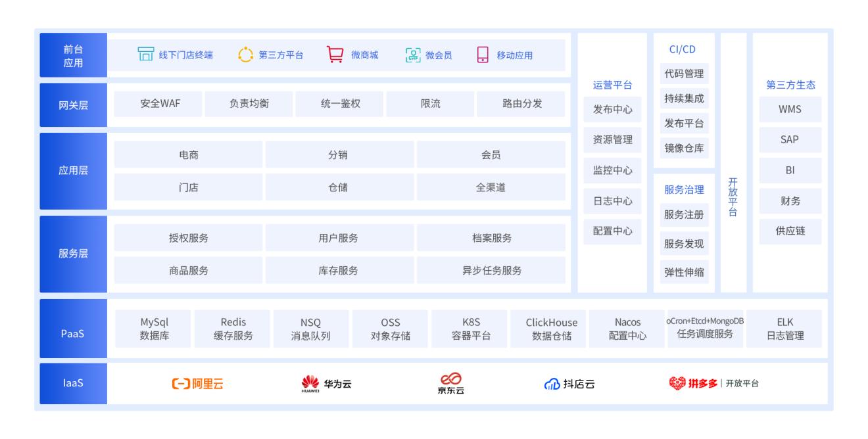
Task: Click the 持续集成 box
Action: coord(684,99)
